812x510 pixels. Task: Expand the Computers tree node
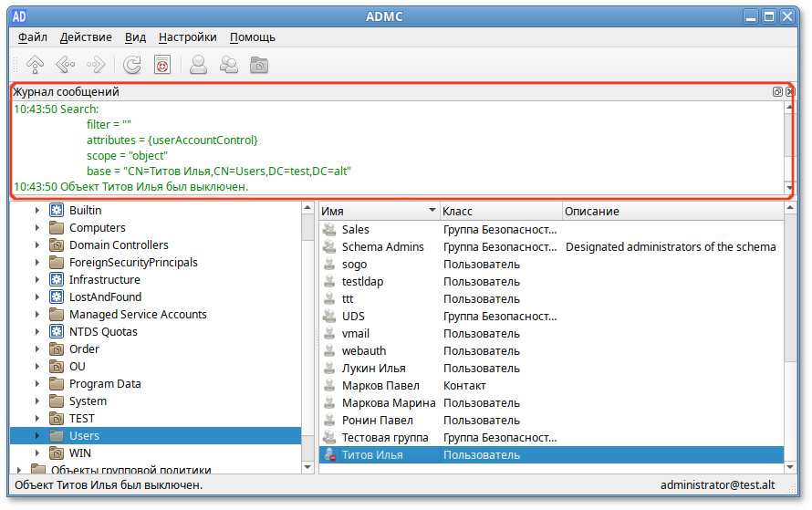(x=37, y=228)
